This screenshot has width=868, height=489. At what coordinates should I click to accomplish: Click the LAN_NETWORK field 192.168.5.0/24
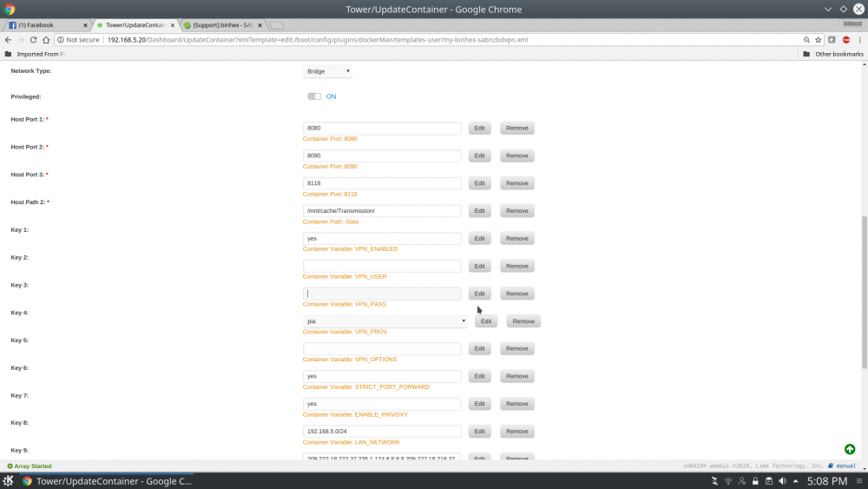(x=382, y=432)
